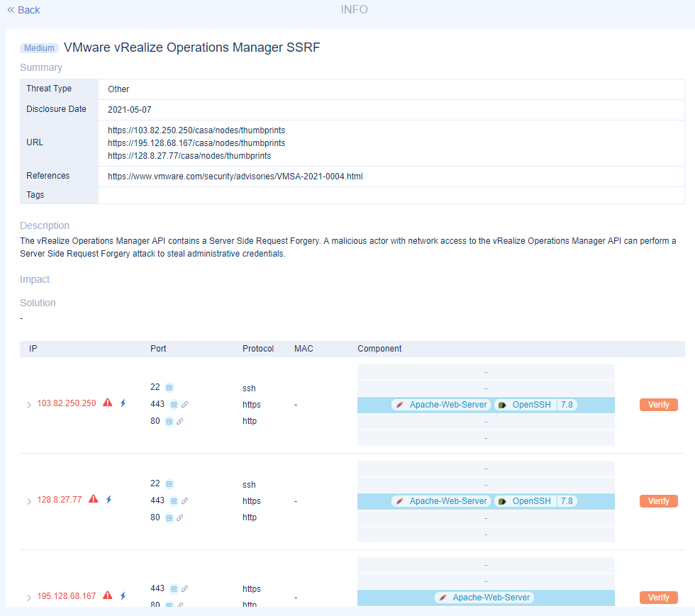The height and width of the screenshot is (616, 695).
Task: Verify the vulnerability on 103.82.250.250
Action: (658, 405)
